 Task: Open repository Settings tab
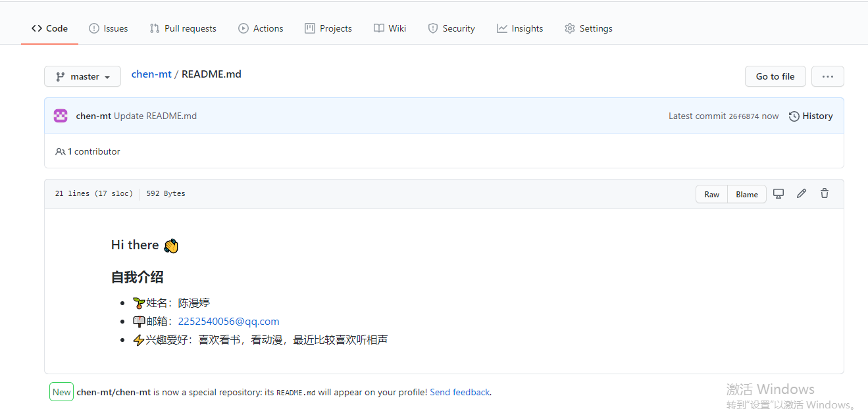[588, 28]
